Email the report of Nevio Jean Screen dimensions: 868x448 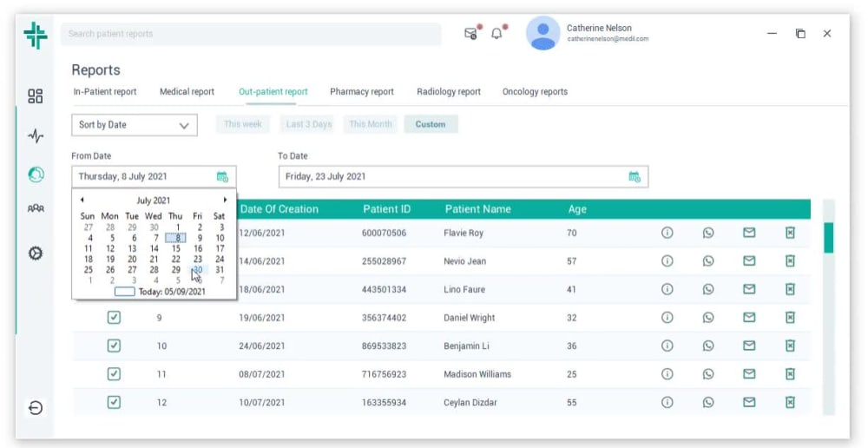[749, 260]
